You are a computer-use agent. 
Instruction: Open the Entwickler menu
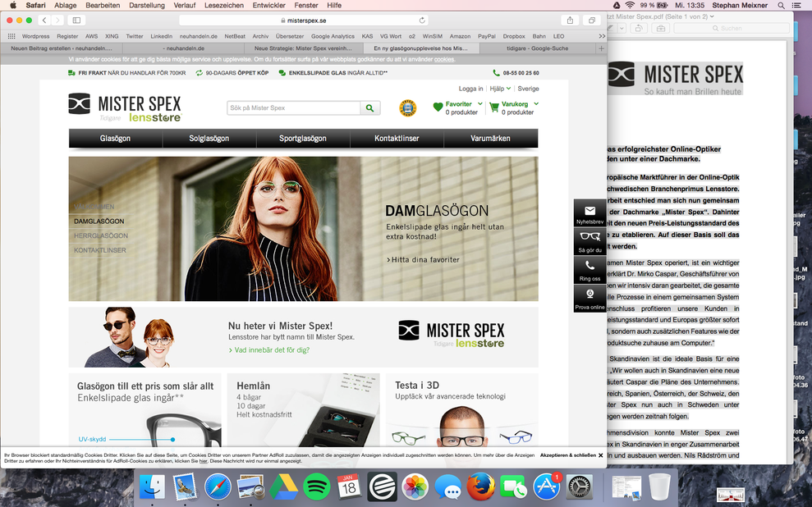coord(269,5)
